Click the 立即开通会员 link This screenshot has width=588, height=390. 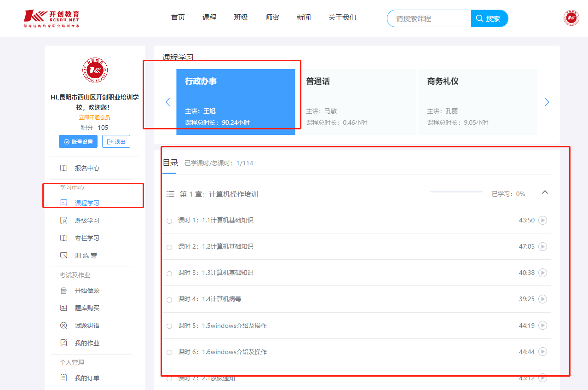94,117
